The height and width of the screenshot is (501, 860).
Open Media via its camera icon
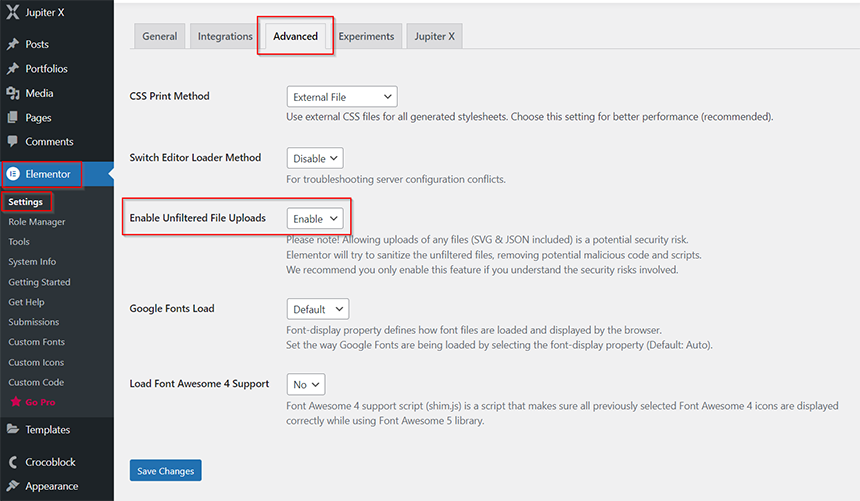click(x=13, y=93)
